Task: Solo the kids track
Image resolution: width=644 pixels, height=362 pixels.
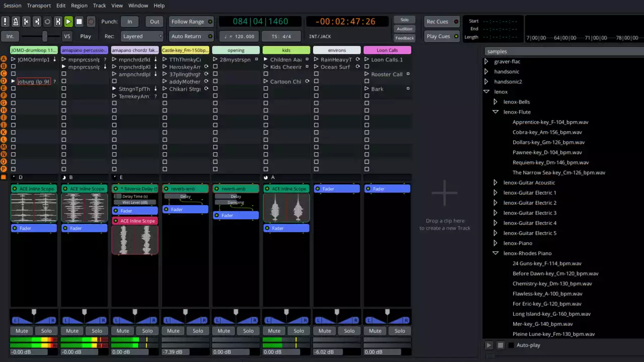Action: (299, 331)
